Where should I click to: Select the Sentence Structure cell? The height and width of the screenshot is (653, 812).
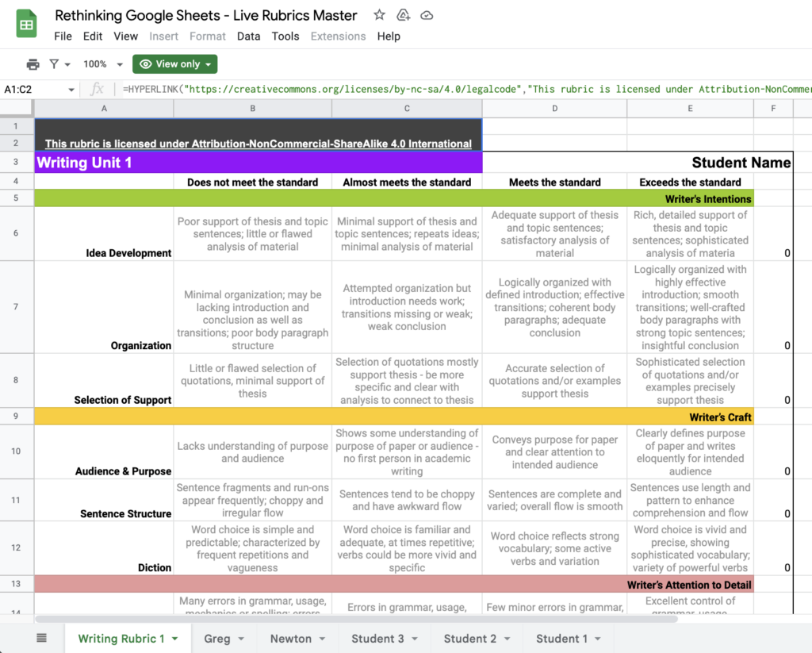click(x=104, y=500)
